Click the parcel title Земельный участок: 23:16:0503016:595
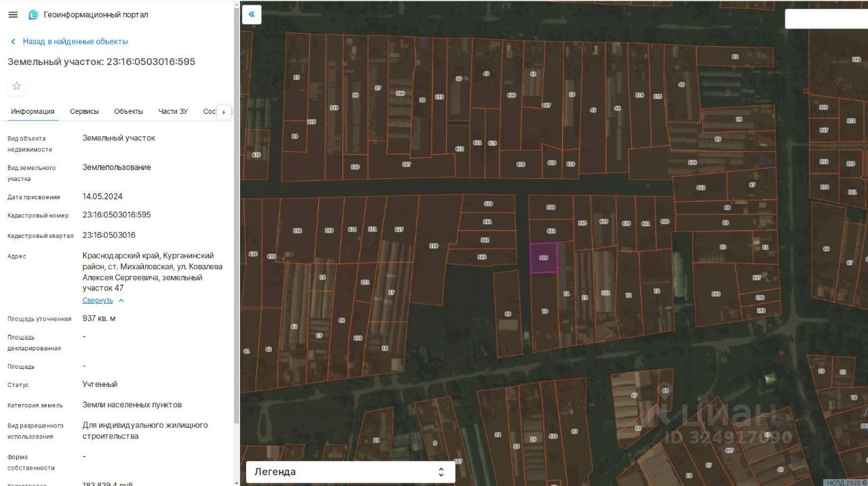Viewport: 868px width, 486px height. click(101, 62)
